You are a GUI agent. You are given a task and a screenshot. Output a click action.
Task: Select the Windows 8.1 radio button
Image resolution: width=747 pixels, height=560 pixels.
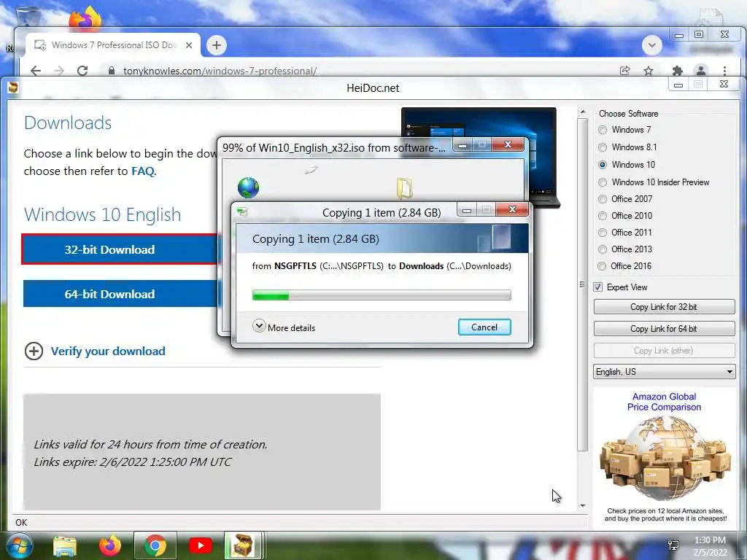pos(603,147)
